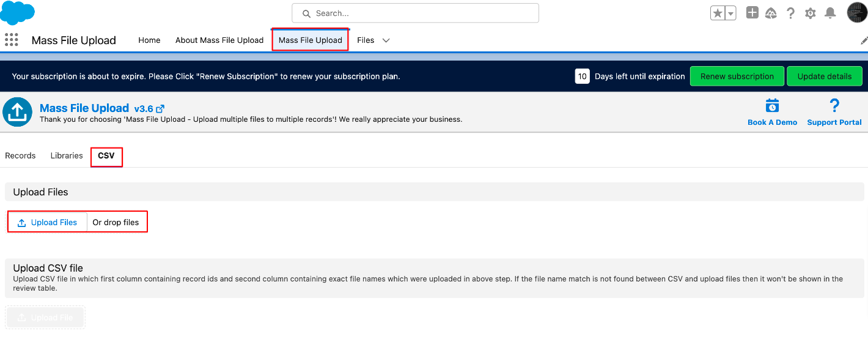Image resolution: width=868 pixels, height=339 pixels.
Task: Click the external link icon beside v3.6
Action: [x=161, y=109]
